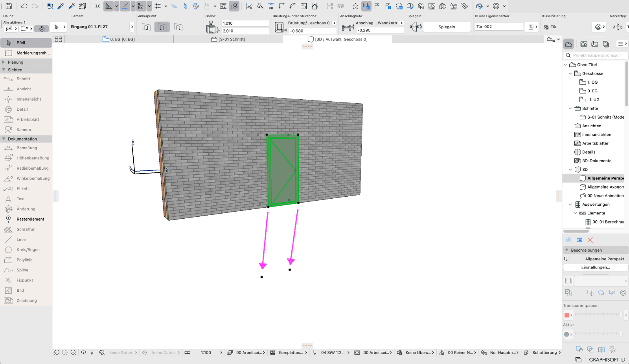629x364 pixels.
Task: Open the scale 1:100 dropdown arrow
Action: pyautogui.click(x=221, y=353)
